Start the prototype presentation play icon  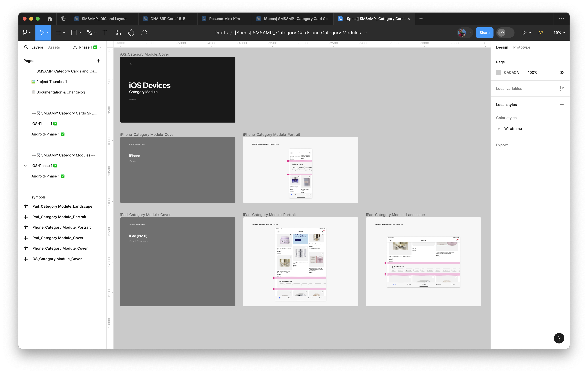click(x=524, y=32)
